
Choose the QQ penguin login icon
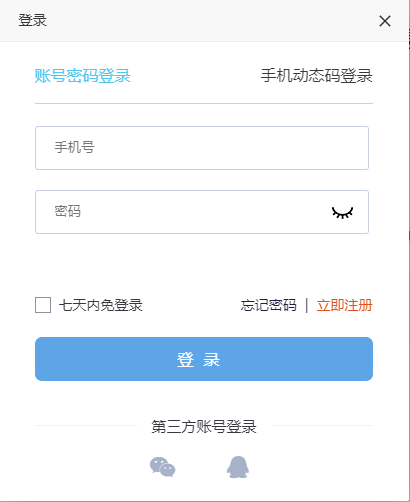click(x=238, y=467)
